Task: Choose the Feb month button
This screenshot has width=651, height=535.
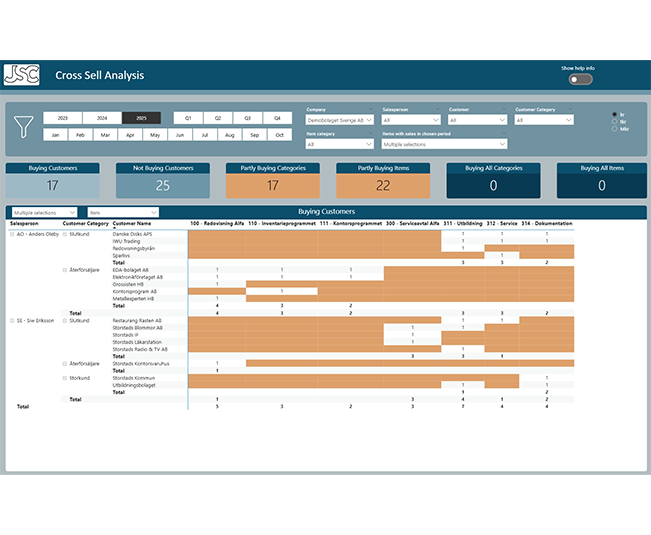Action: (x=80, y=135)
